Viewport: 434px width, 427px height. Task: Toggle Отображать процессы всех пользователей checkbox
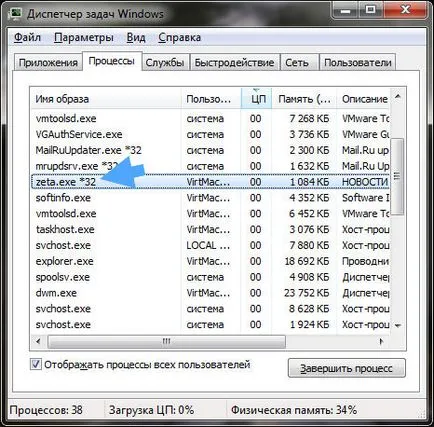click(36, 364)
